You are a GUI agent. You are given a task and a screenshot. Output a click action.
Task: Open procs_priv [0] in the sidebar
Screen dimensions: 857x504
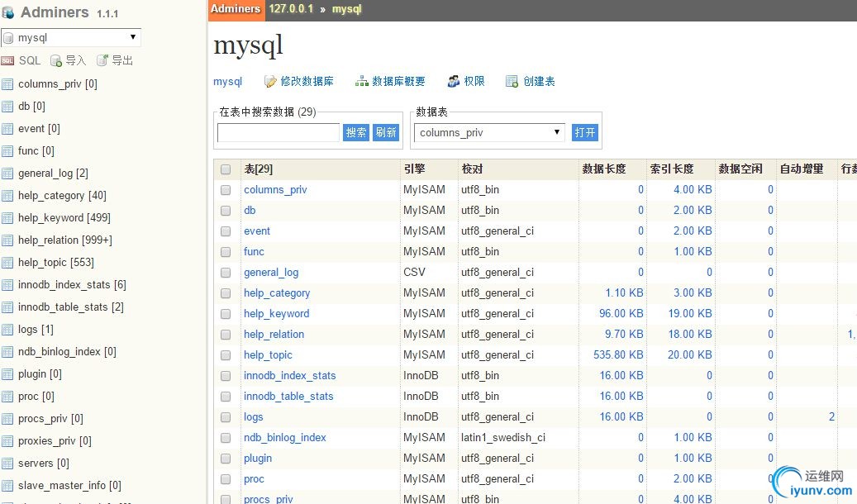coord(50,419)
